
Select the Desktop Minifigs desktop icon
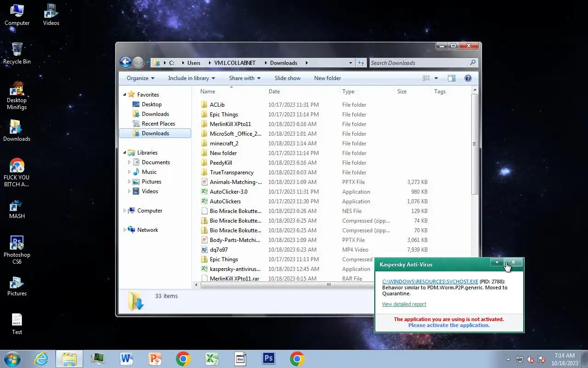pos(17,95)
